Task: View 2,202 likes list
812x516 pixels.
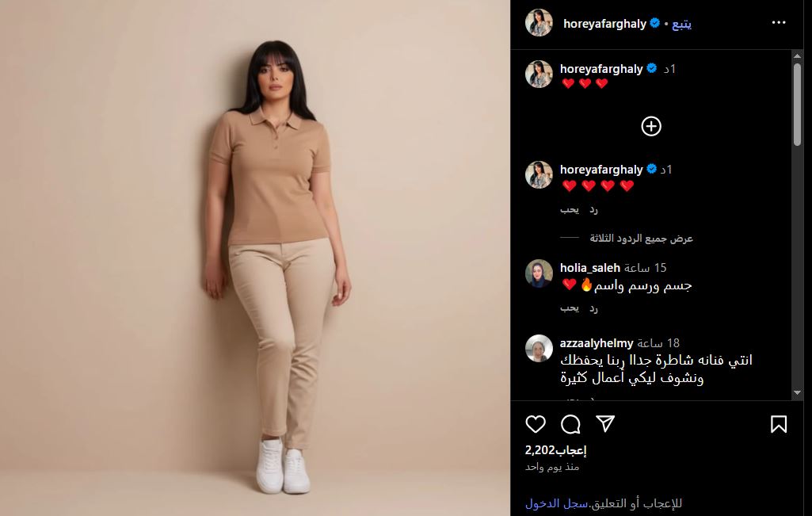Action: click(x=555, y=450)
